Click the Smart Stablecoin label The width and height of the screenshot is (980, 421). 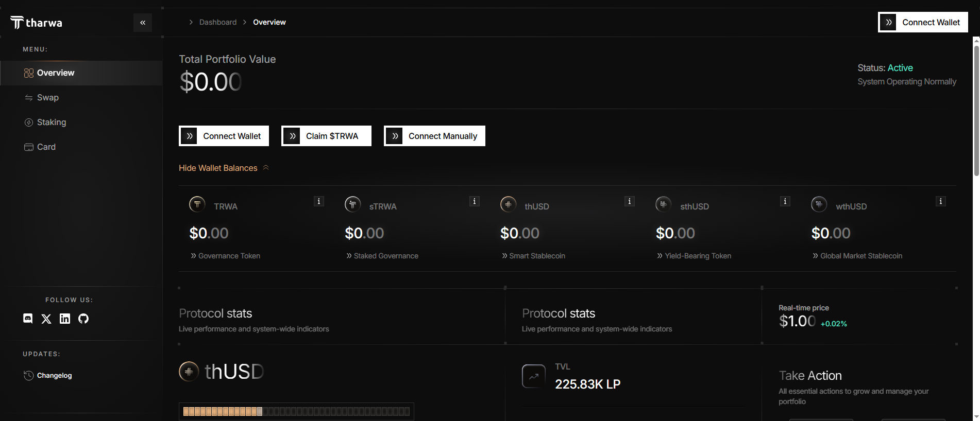[537, 256]
